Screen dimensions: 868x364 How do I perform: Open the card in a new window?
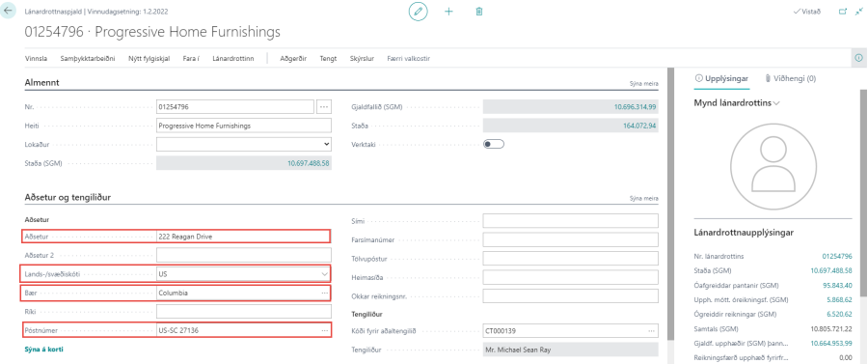(x=843, y=11)
